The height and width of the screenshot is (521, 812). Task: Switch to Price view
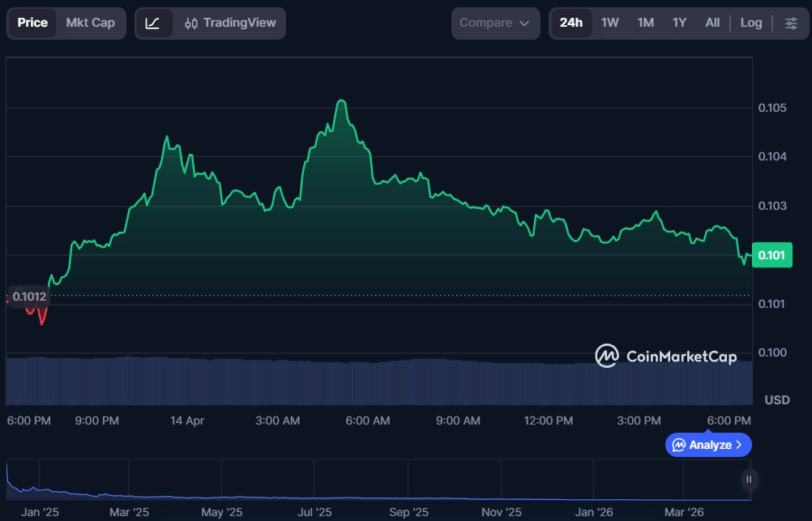coord(32,23)
